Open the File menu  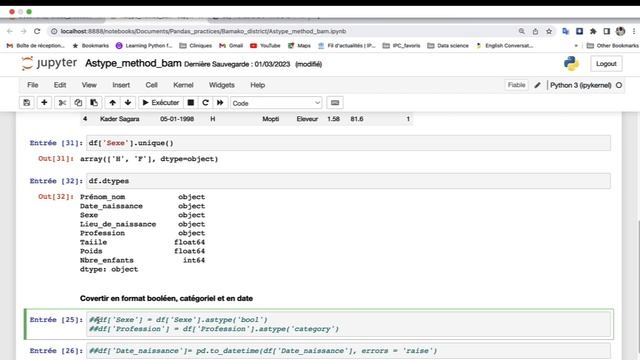[33, 85]
